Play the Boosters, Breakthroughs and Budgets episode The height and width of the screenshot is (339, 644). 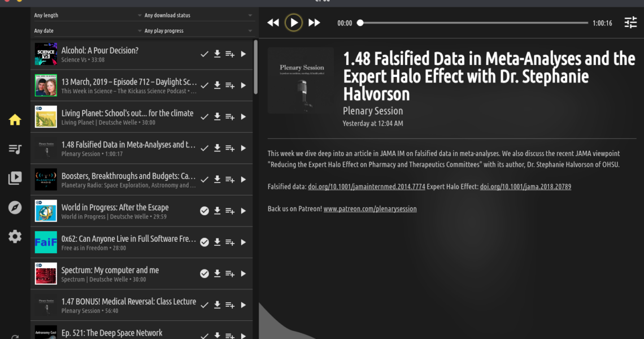[x=243, y=180]
